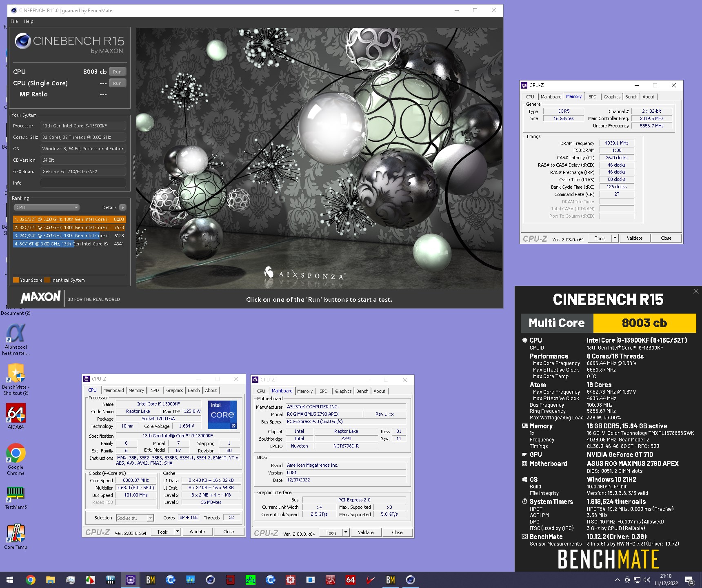Open the notification center icon
Screen dimensions: 702x588
tap(689, 580)
